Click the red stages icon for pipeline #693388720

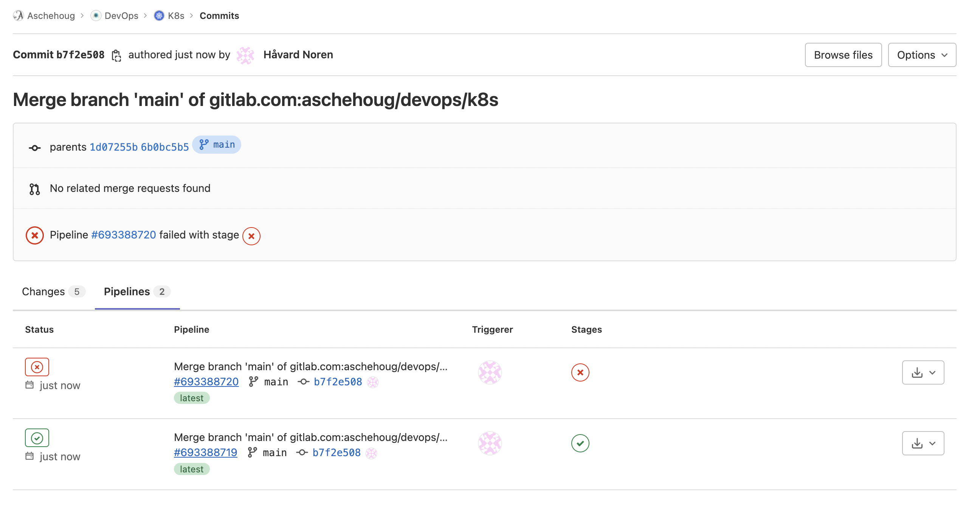pyautogui.click(x=580, y=372)
